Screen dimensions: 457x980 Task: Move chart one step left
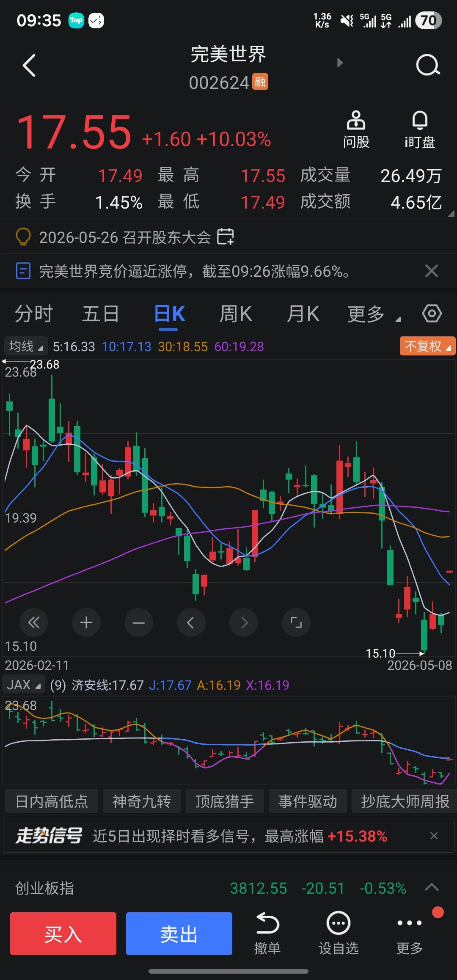(191, 622)
